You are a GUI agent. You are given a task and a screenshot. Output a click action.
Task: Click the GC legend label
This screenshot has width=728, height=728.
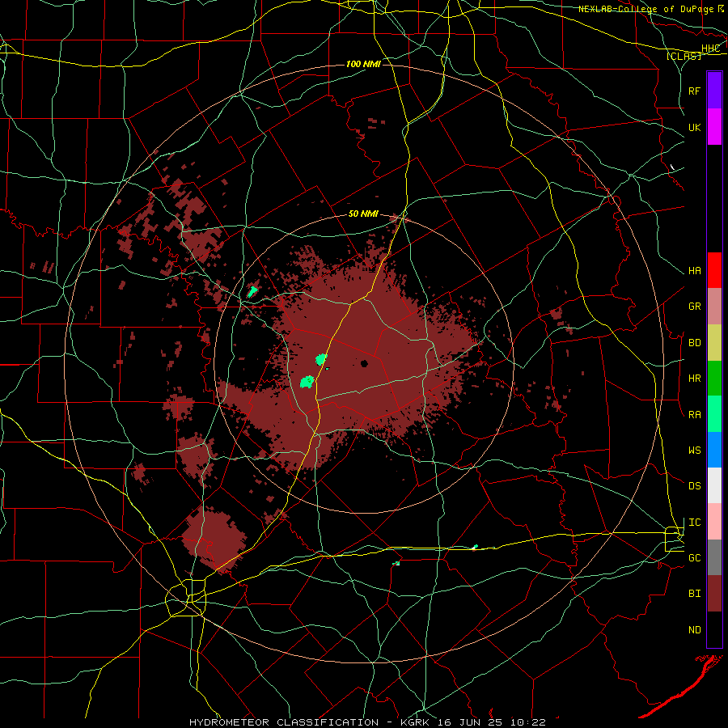[x=694, y=558]
